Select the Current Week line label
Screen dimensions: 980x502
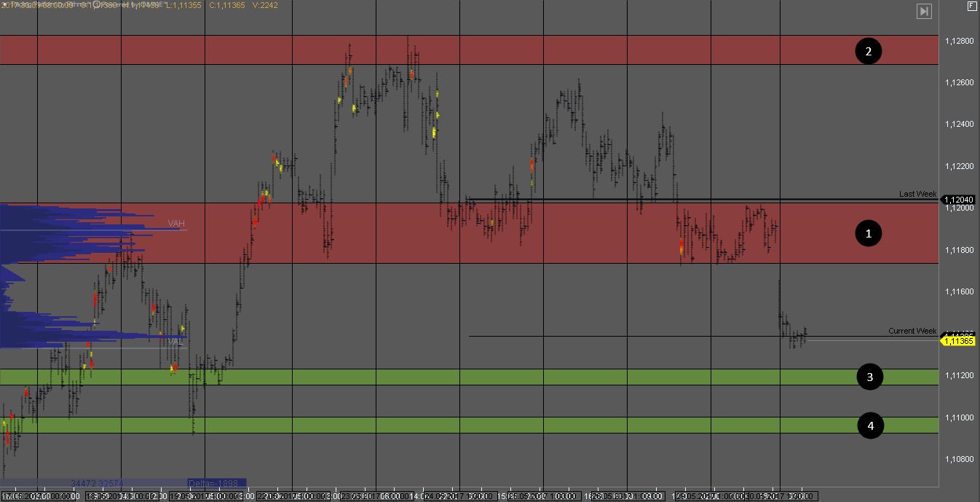[x=912, y=331]
